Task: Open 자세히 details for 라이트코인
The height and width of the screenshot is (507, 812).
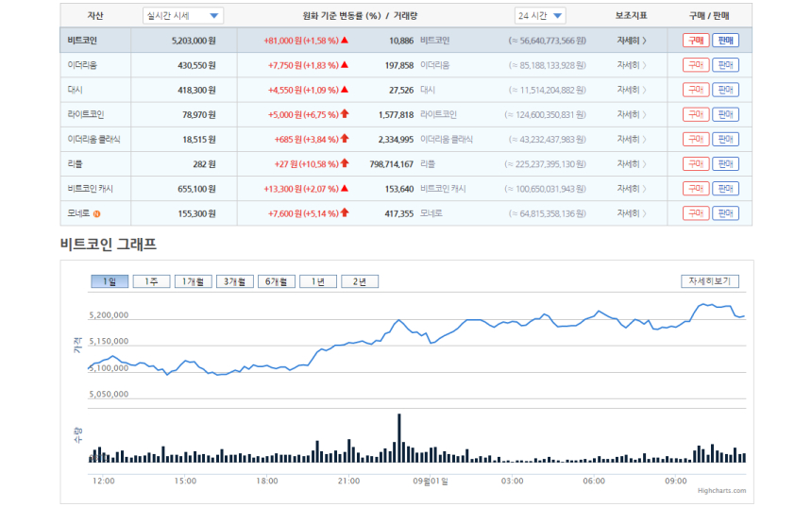Action: [x=632, y=114]
